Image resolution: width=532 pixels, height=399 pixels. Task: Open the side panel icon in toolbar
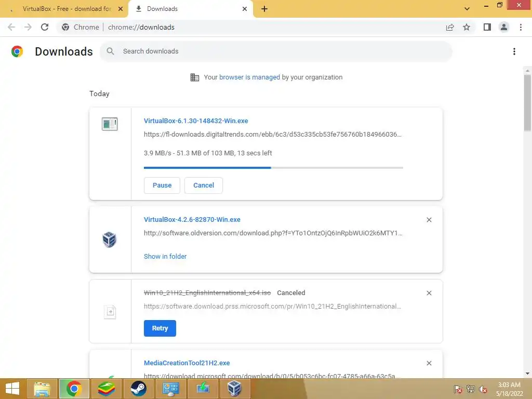tap(487, 27)
